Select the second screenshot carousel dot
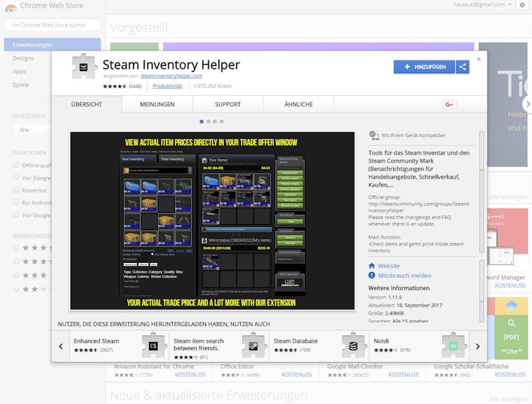 [x=208, y=122]
